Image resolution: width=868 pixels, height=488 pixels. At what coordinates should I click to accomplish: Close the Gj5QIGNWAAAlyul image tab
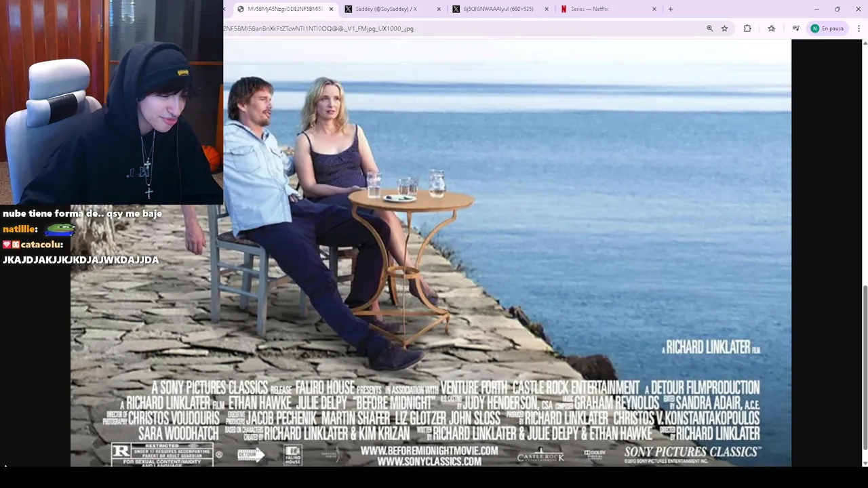pos(547,9)
